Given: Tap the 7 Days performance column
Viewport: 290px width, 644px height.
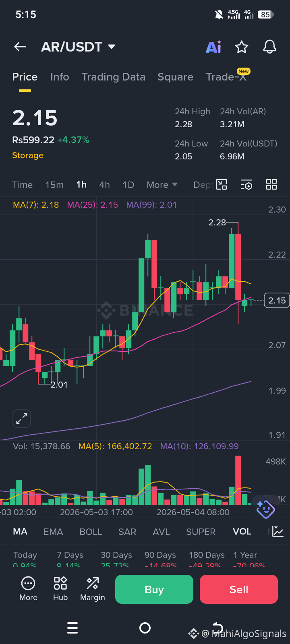Looking at the screenshot, I should (70, 559).
